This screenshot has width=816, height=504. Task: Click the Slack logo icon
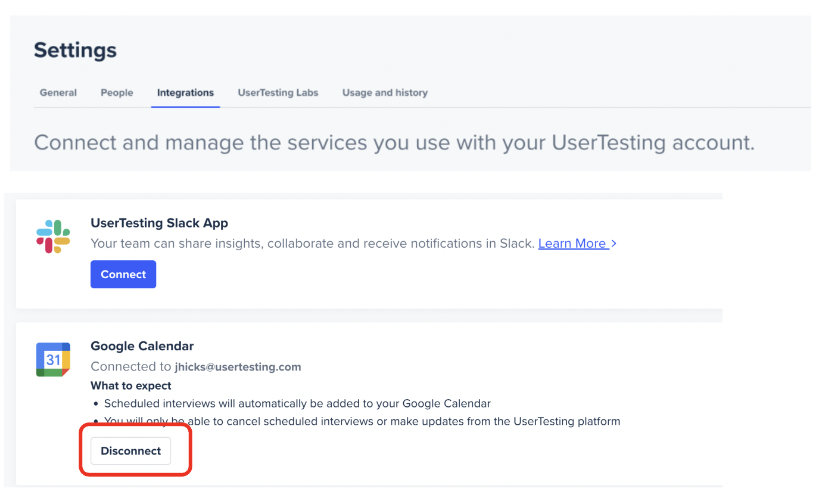click(53, 237)
